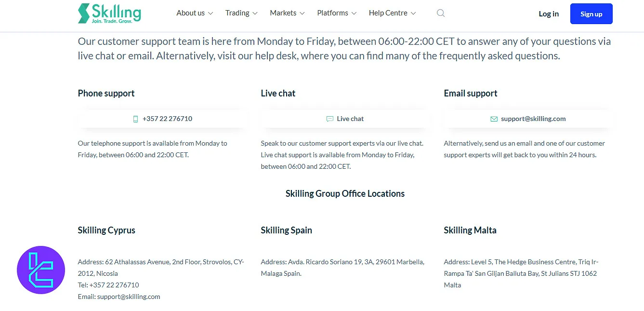Open the Markets menu
This screenshot has height=311, width=644.
[283, 13]
